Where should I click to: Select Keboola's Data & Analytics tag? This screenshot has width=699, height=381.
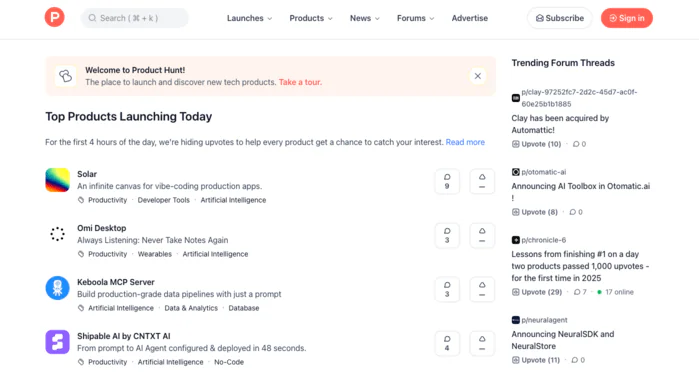191,308
